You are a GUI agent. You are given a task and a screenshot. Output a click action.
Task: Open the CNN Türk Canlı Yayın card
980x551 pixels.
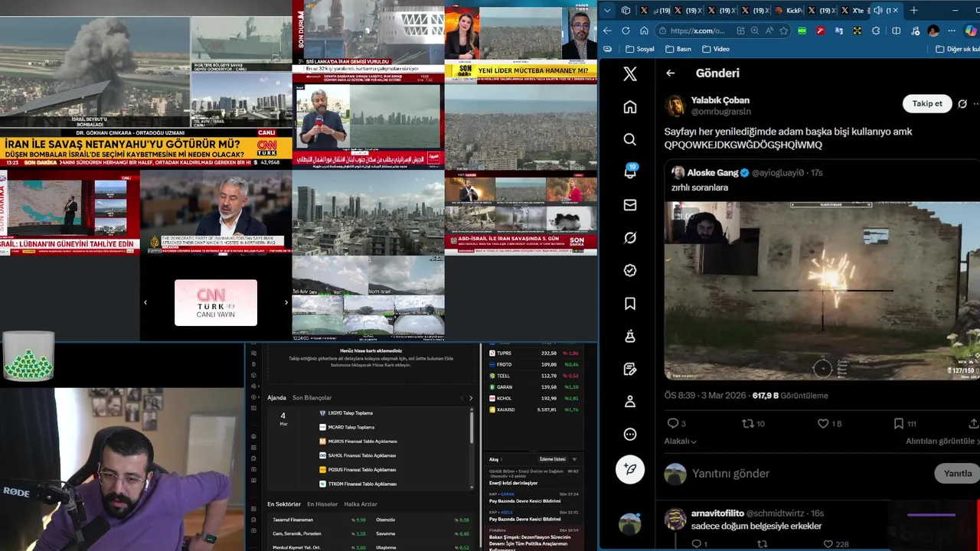[216, 303]
